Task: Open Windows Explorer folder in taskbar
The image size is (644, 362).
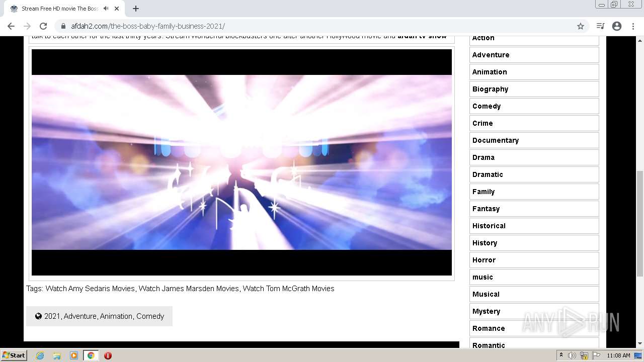Action: (57, 355)
